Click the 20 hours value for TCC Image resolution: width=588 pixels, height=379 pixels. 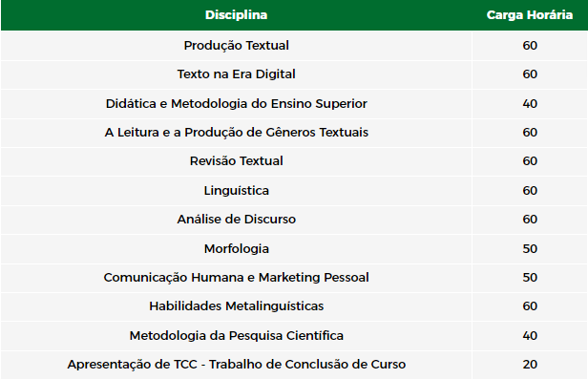tap(530, 365)
